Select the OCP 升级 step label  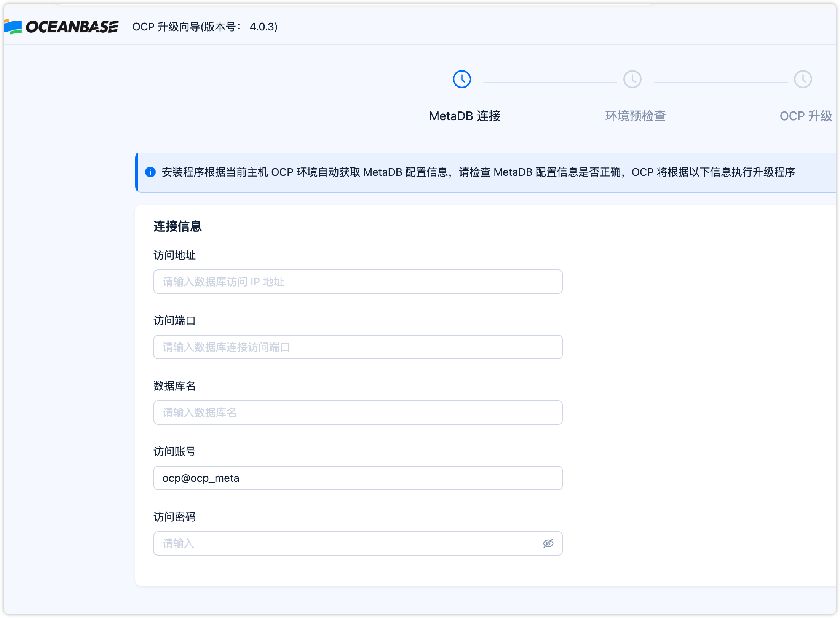click(806, 116)
